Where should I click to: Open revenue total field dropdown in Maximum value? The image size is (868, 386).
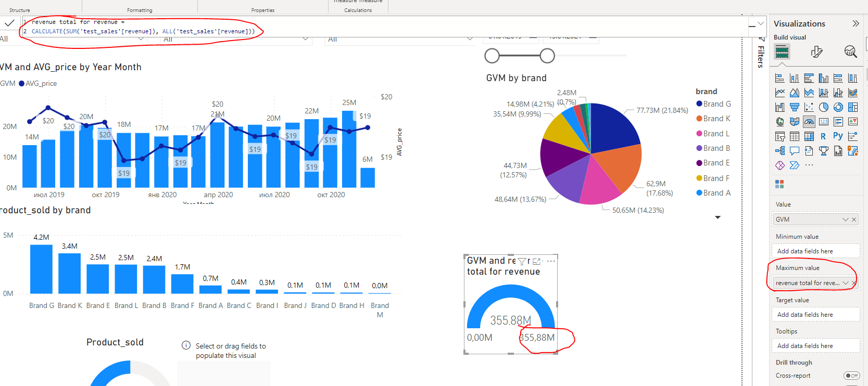tap(846, 283)
